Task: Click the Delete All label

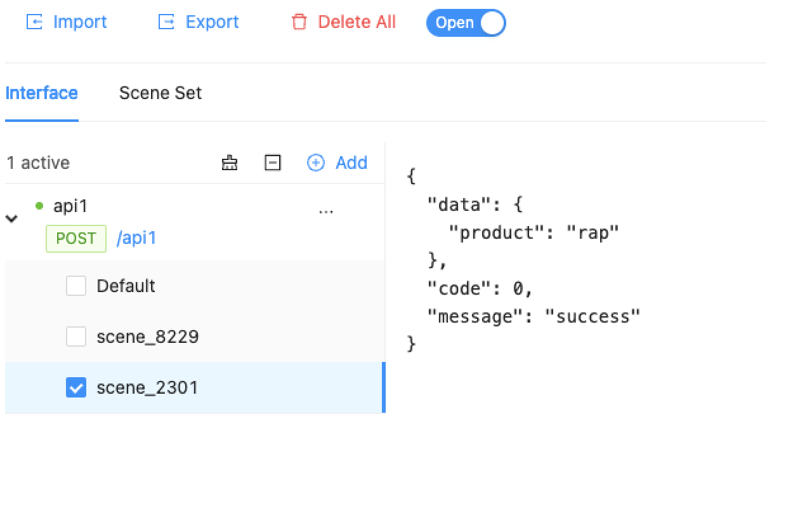Action: 357,22
